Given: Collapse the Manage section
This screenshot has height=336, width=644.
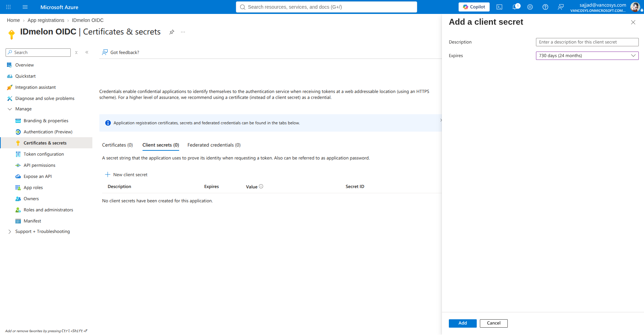Looking at the screenshot, I should pyautogui.click(x=9, y=109).
